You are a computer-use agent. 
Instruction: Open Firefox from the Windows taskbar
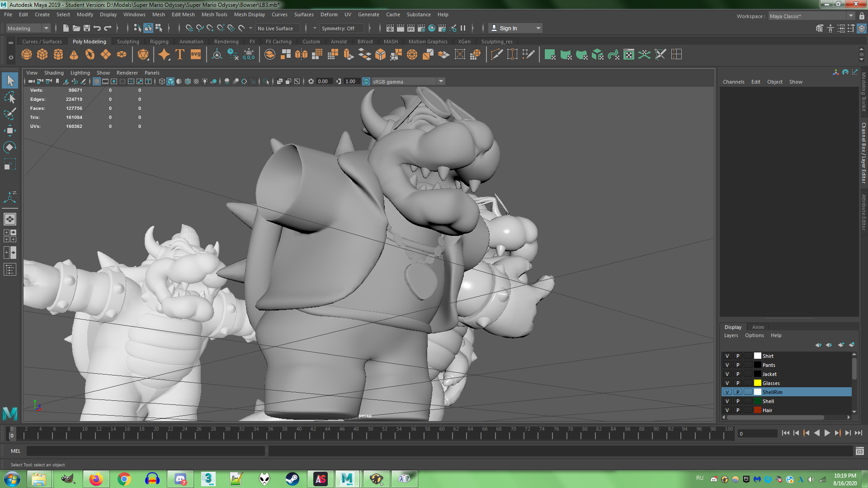96,479
